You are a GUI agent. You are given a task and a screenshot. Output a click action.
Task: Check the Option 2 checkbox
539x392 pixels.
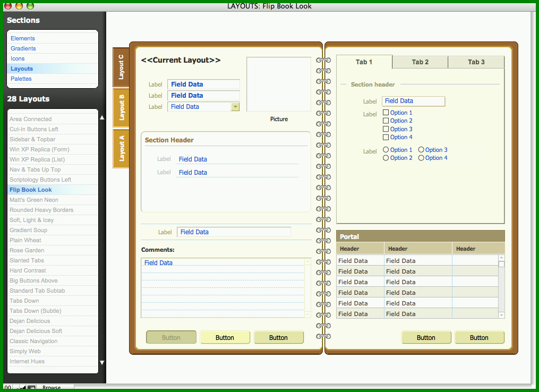386,121
